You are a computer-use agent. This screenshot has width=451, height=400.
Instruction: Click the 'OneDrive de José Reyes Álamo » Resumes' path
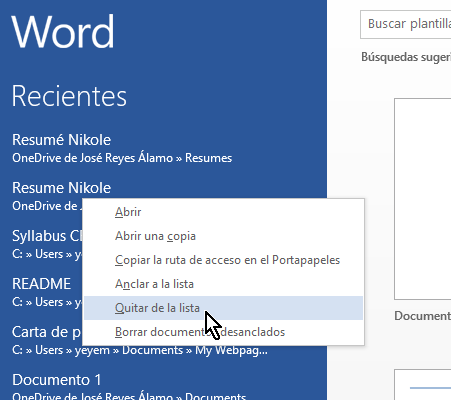click(122, 158)
